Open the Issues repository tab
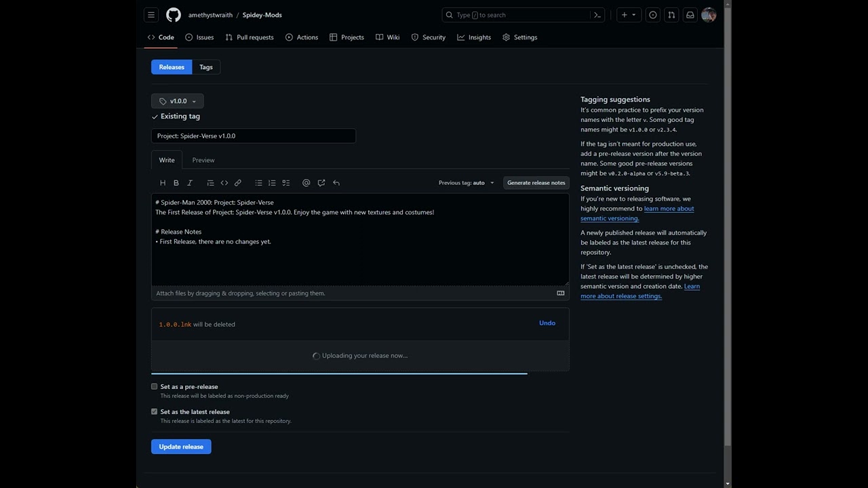Image resolution: width=868 pixels, height=488 pixels. (x=199, y=37)
